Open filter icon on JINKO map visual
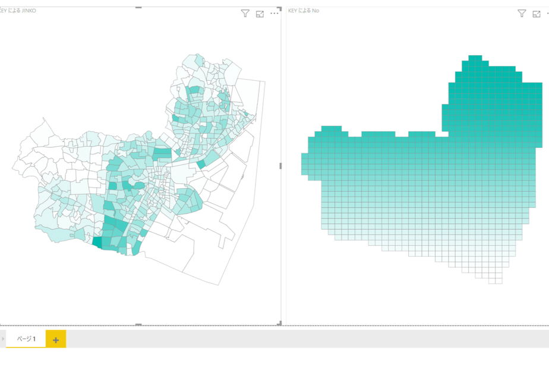The width and height of the screenshot is (549, 392). 245,14
